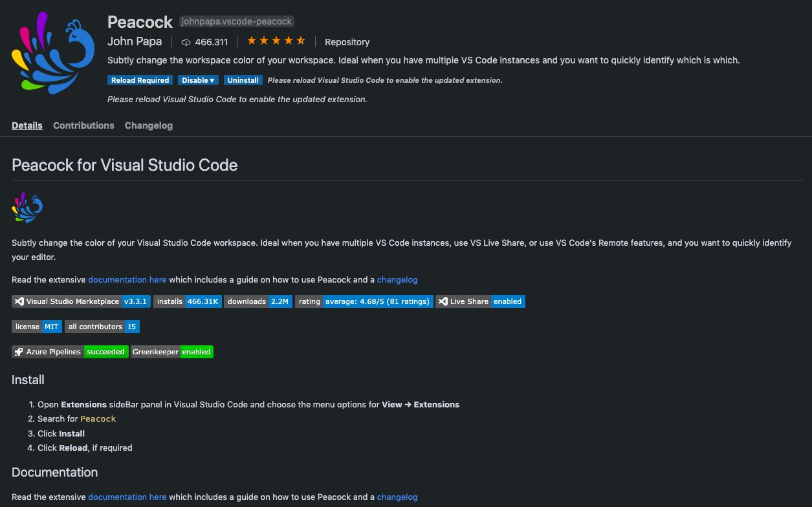Click the "Click Install" step text
This screenshot has width=812, height=507.
61,433
